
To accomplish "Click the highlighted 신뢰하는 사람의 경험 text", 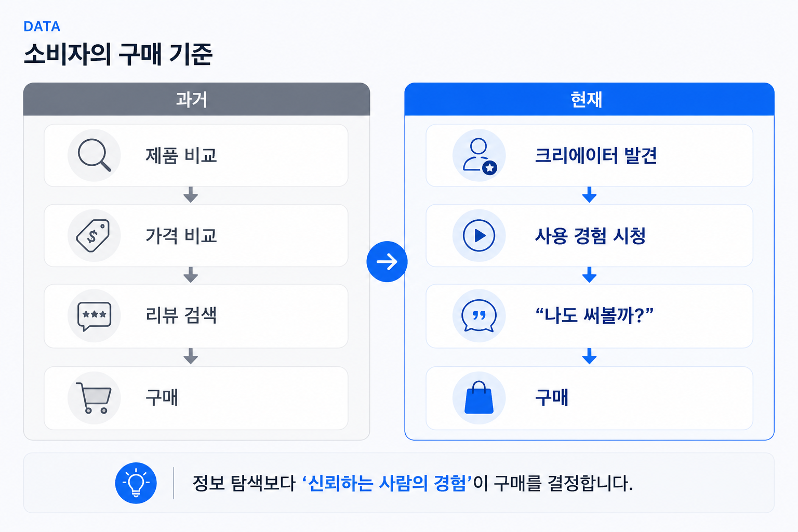I will 387,483.
